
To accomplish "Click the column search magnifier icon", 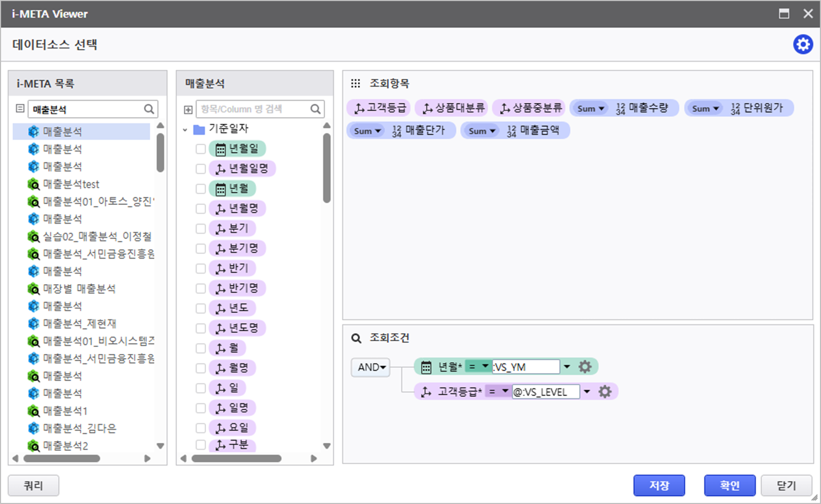I will [x=316, y=109].
